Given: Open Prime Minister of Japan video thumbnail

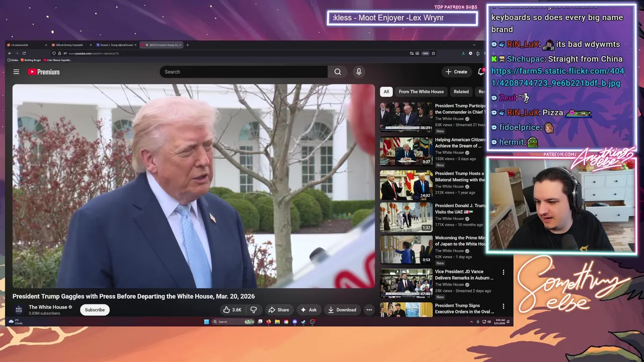Looking at the screenshot, I should 406,249.
